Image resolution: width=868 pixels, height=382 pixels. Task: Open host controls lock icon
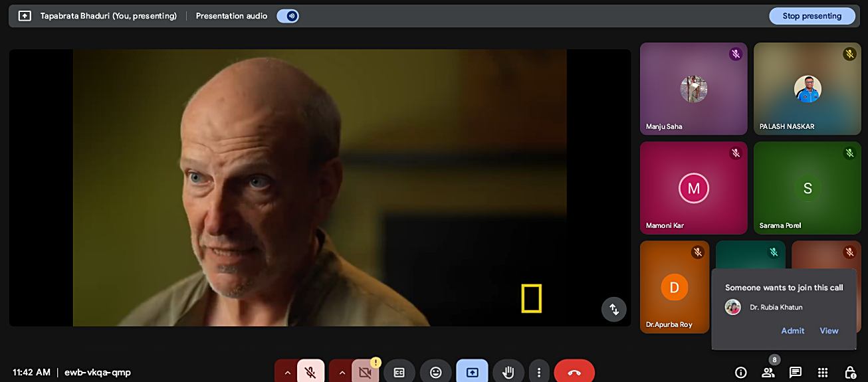click(850, 373)
